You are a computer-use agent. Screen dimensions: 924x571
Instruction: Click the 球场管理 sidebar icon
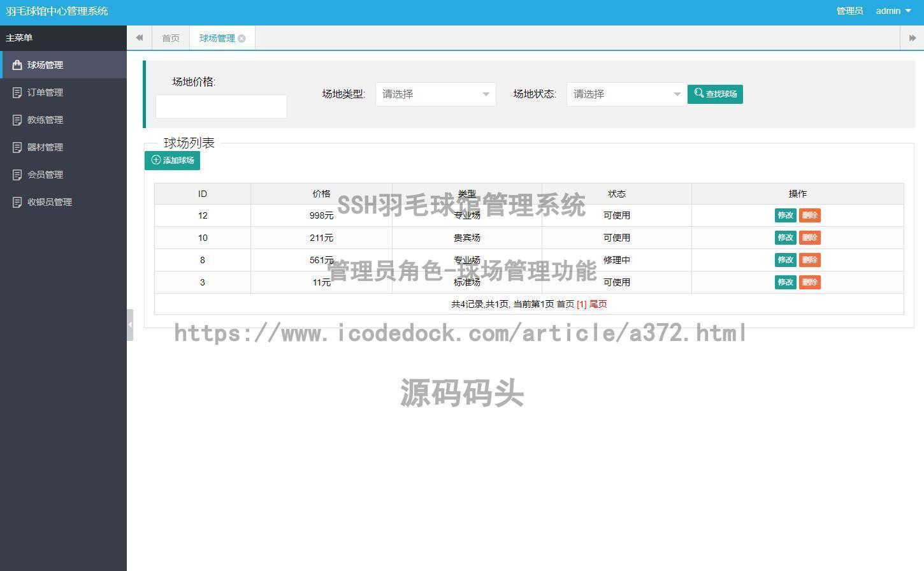(17, 65)
